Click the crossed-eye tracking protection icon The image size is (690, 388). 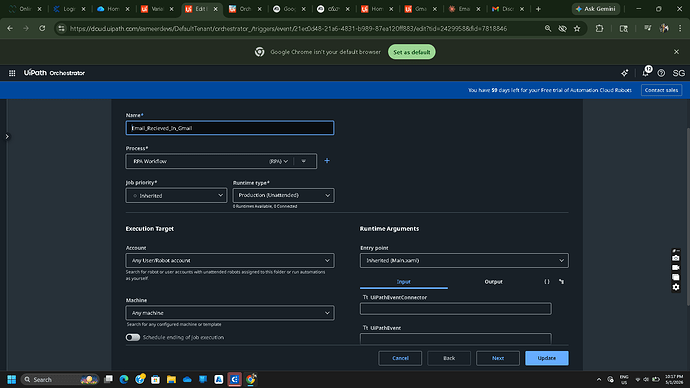click(562, 29)
